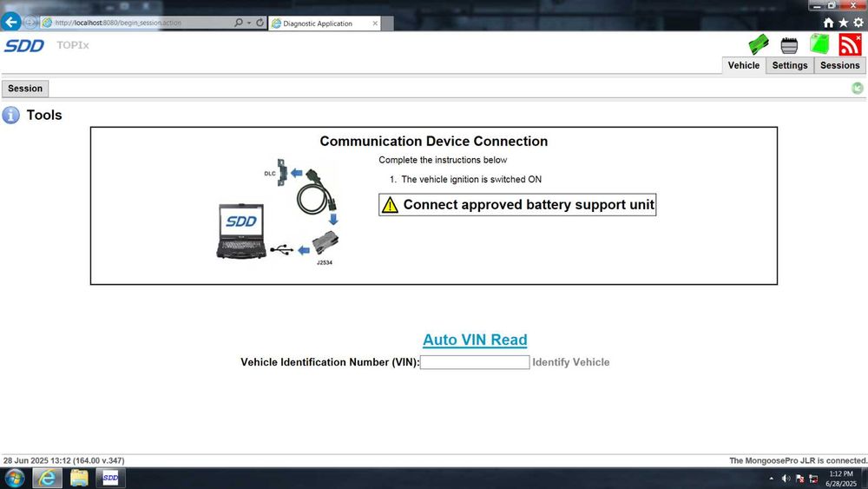868x489 pixels.
Task: Open a new browser tab
Action: coord(388,23)
